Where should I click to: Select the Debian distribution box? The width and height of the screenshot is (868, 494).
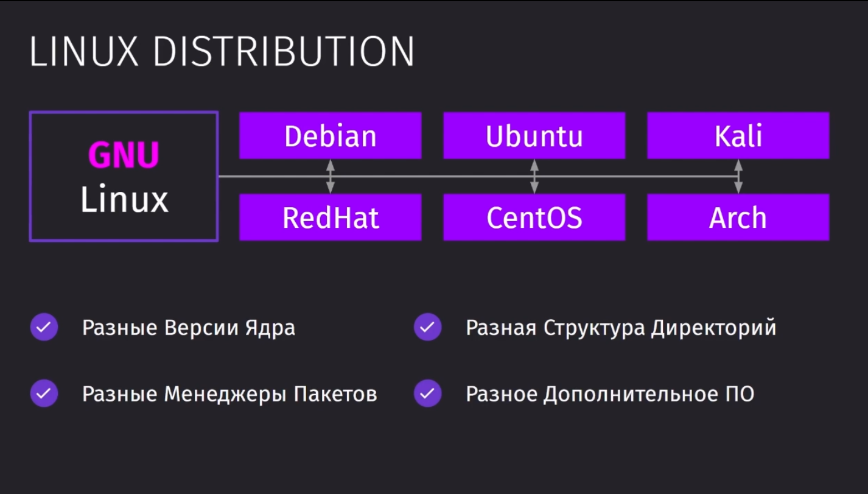tap(330, 135)
